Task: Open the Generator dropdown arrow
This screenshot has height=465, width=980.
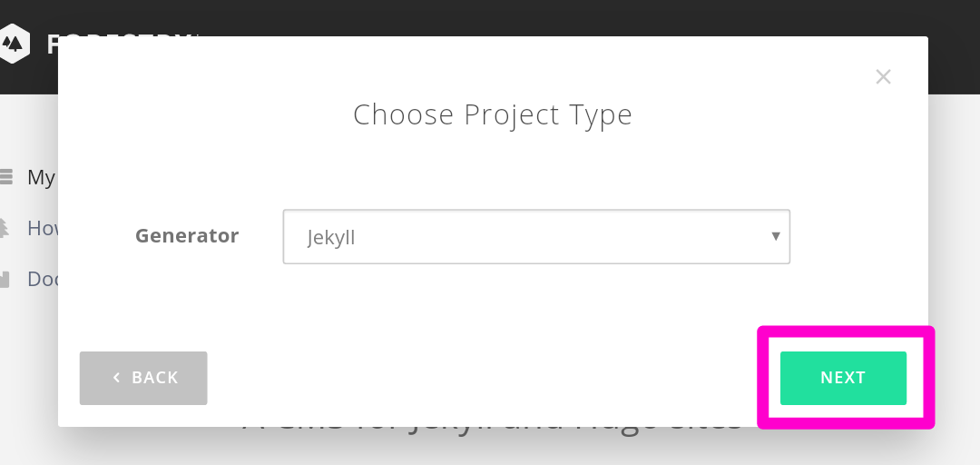Action: point(776,236)
